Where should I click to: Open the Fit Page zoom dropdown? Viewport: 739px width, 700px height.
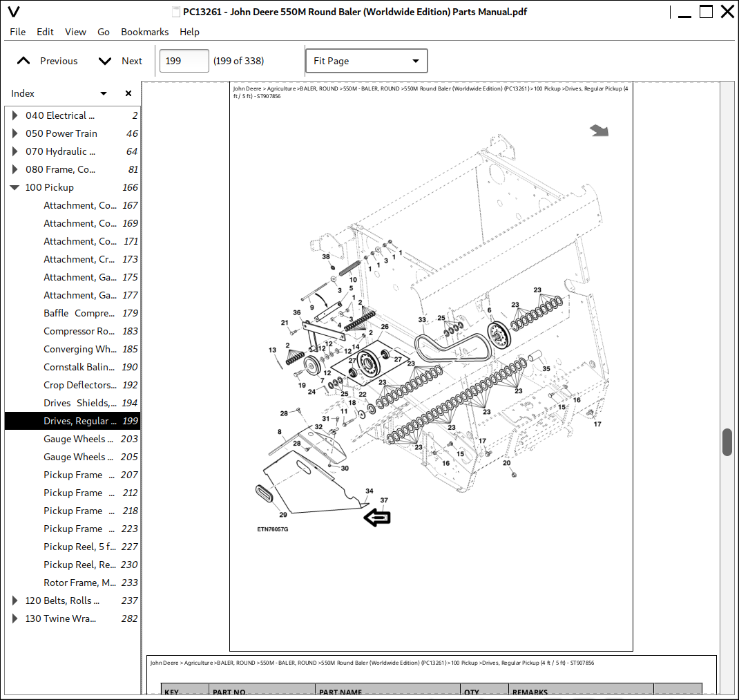click(367, 61)
